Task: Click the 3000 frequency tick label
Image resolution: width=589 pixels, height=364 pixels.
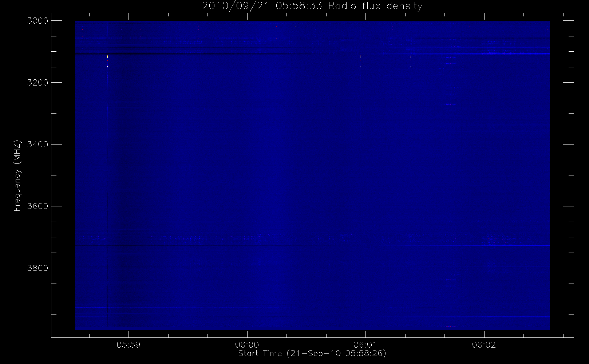Action: pyautogui.click(x=38, y=21)
